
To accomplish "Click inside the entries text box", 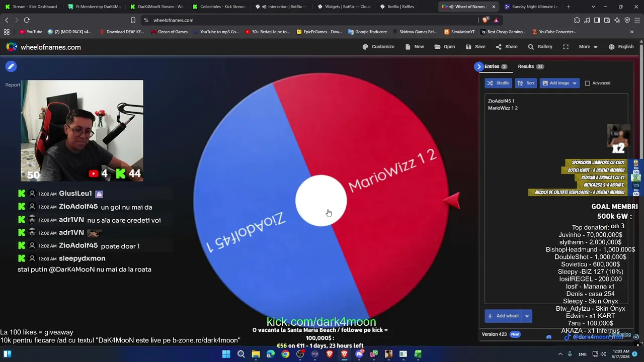I will [x=556, y=199].
